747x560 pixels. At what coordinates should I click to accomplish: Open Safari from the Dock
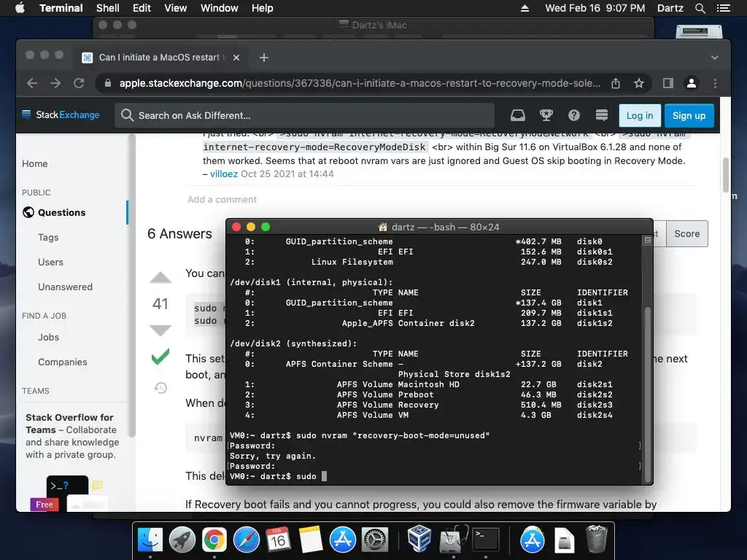point(247,540)
